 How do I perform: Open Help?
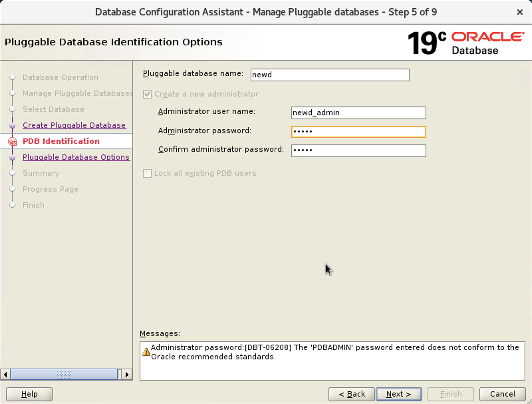[x=29, y=394]
